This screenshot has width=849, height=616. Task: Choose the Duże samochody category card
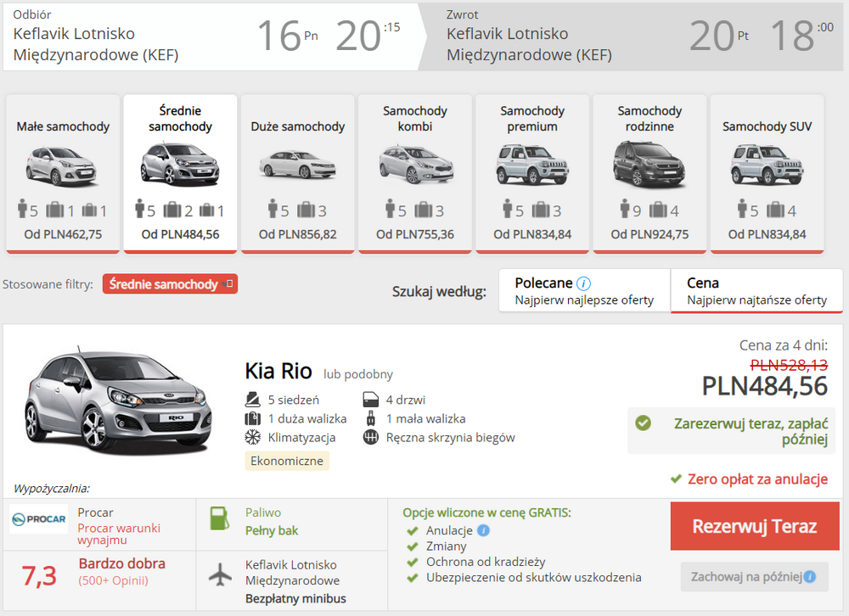[298, 173]
